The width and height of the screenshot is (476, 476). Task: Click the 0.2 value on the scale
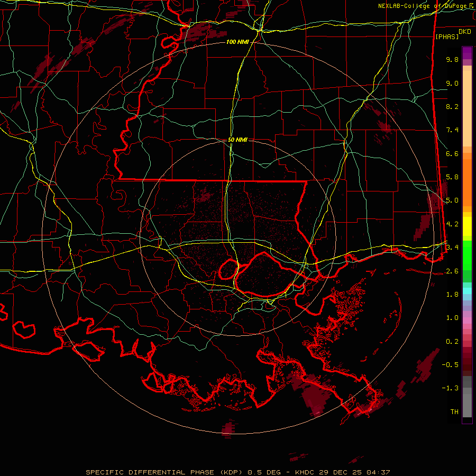pos(452,342)
